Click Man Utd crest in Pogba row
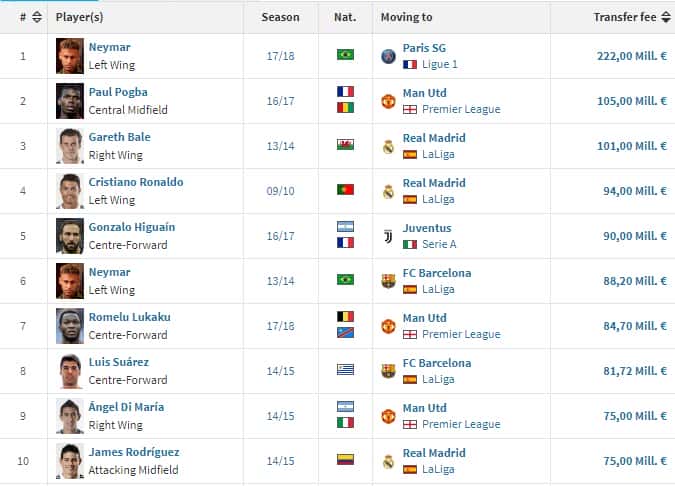The width and height of the screenshot is (675, 486). [x=388, y=101]
